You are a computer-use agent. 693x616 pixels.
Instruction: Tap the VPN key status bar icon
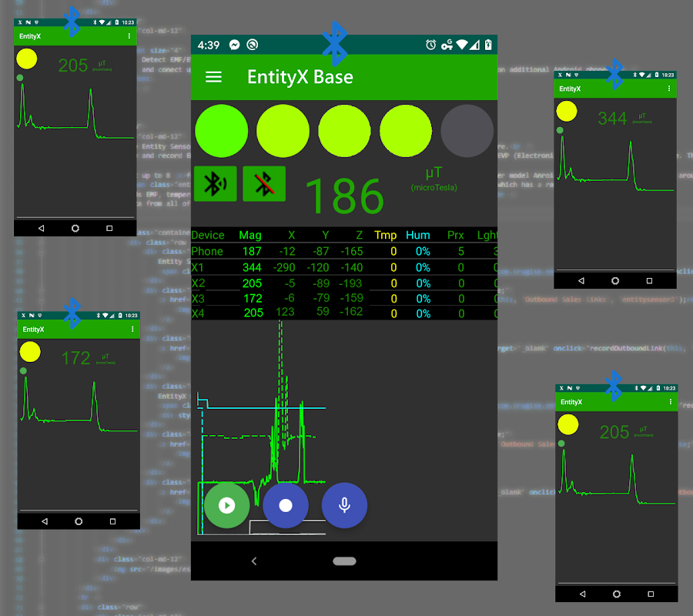(x=447, y=45)
